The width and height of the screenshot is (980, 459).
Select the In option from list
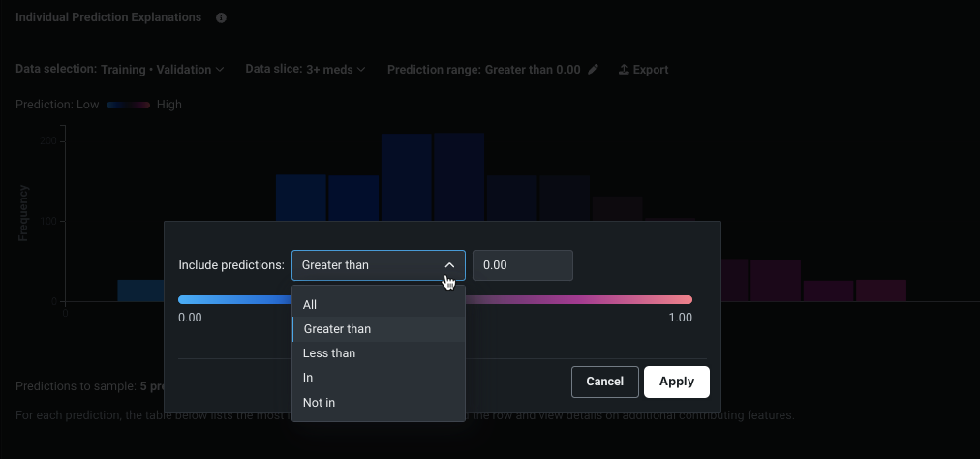(379, 378)
